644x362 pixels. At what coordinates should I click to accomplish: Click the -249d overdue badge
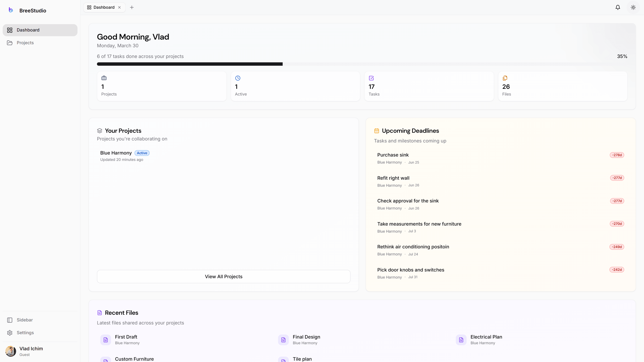click(617, 247)
